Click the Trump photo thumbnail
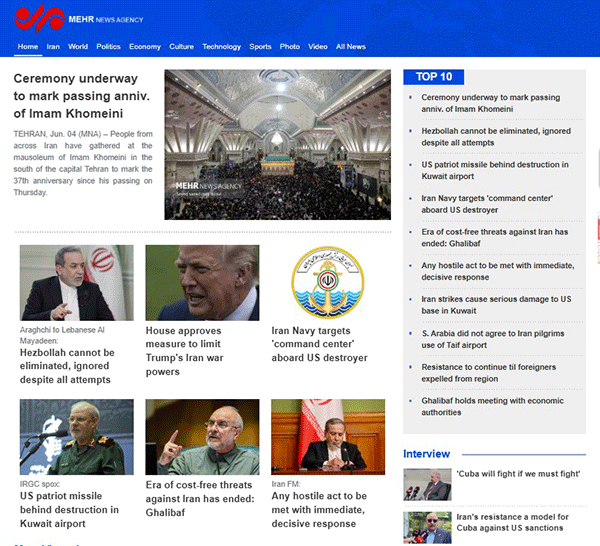This screenshot has width=600, height=546. [202, 283]
